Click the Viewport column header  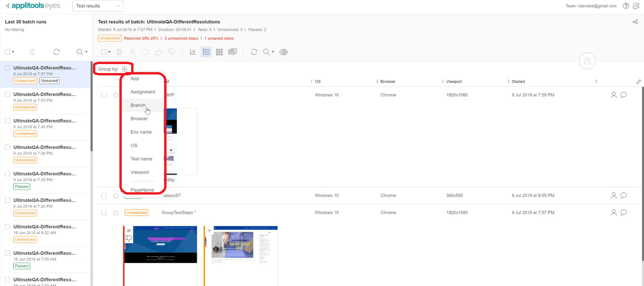click(x=454, y=82)
